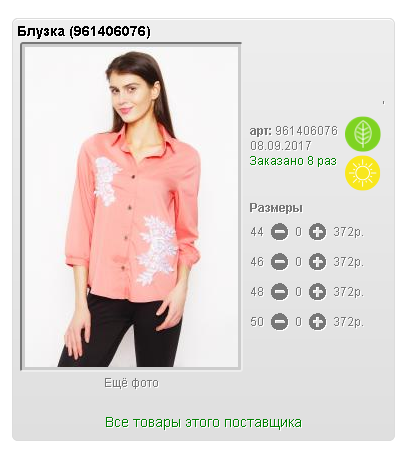Decrease quantity for size 50
The image size is (413, 450).
click(x=279, y=322)
